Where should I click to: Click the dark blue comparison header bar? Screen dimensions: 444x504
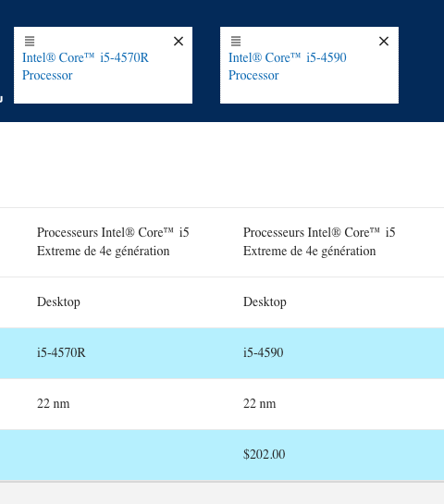[x=222, y=13]
